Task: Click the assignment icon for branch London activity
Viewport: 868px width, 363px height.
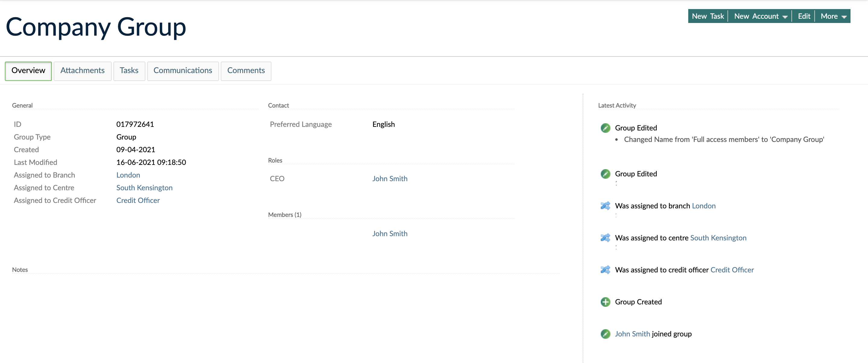Action: (x=605, y=206)
